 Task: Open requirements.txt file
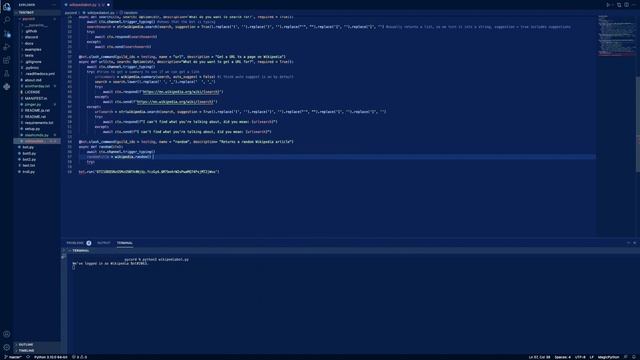pos(39,123)
